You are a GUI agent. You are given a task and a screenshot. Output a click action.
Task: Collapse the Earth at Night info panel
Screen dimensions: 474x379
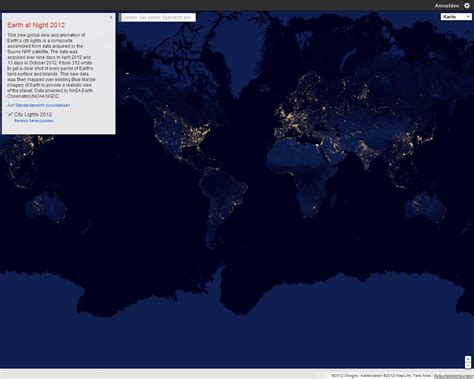tap(111, 17)
